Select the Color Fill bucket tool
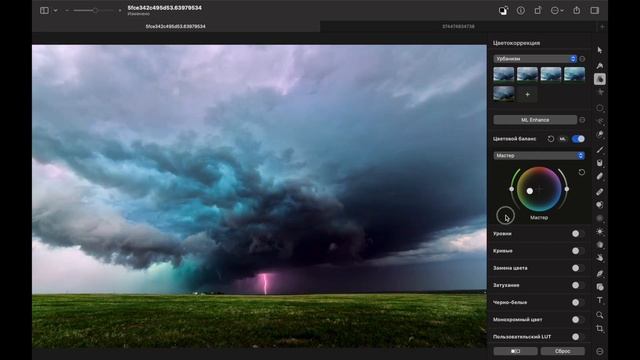The width and height of the screenshot is (640, 360). 600,163
